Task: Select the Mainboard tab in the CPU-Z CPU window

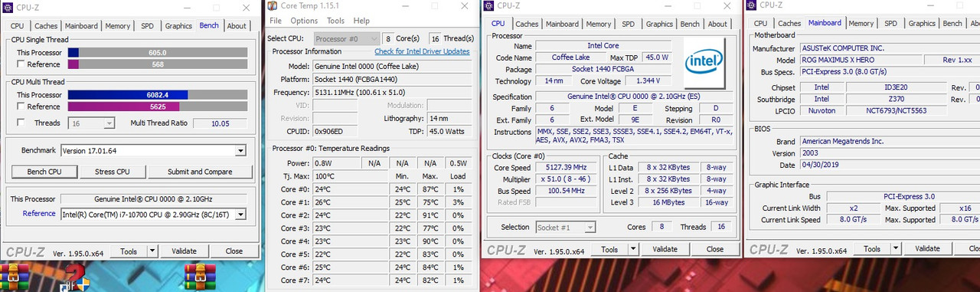Action: 562,25
